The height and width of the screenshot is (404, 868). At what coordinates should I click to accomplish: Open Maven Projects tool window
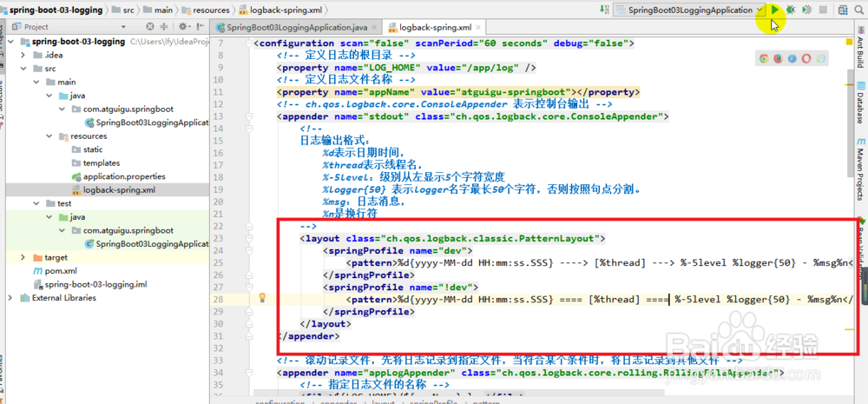click(x=861, y=169)
